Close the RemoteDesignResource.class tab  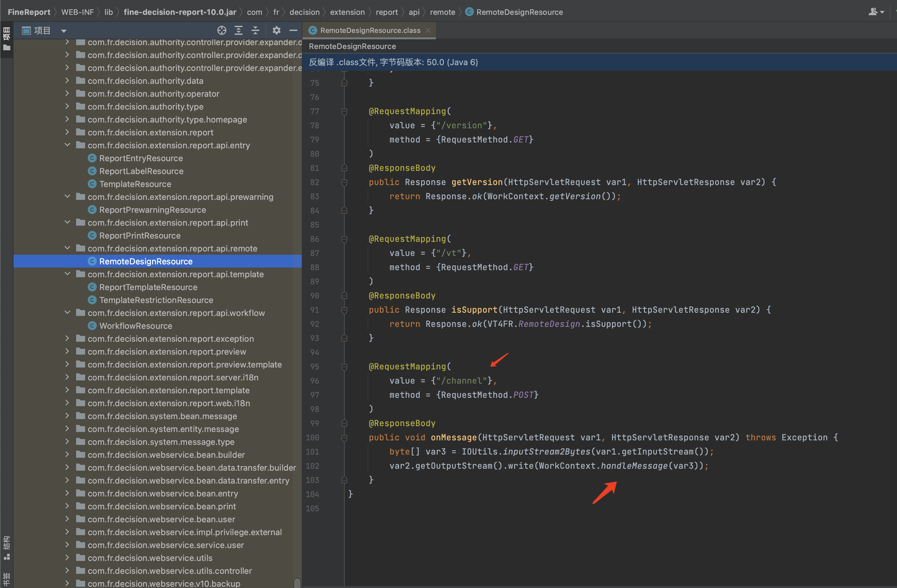(428, 31)
